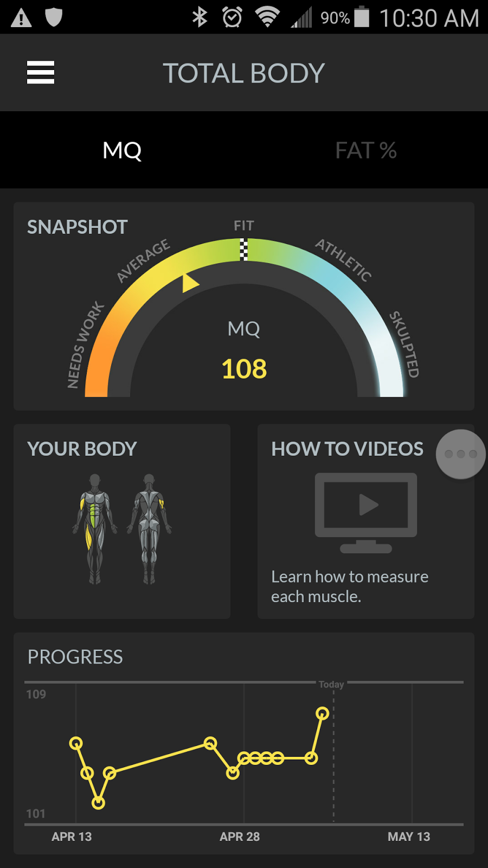Open the YOUR BODY card
This screenshot has height=868, width=488.
(122, 521)
